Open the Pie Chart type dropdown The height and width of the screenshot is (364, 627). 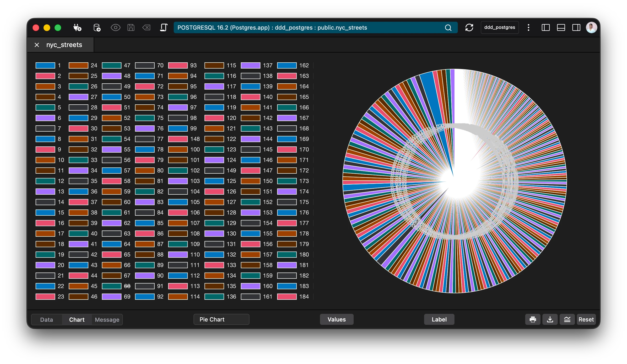(221, 320)
